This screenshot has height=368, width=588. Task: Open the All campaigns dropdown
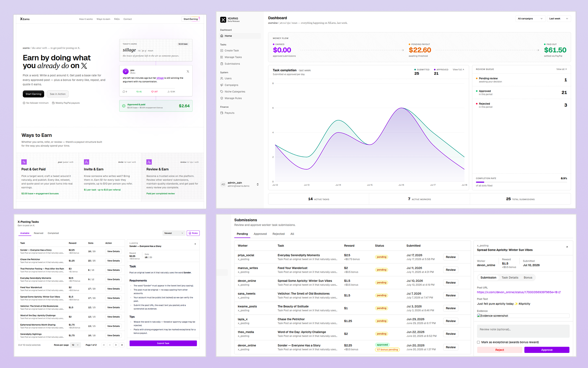click(530, 19)
